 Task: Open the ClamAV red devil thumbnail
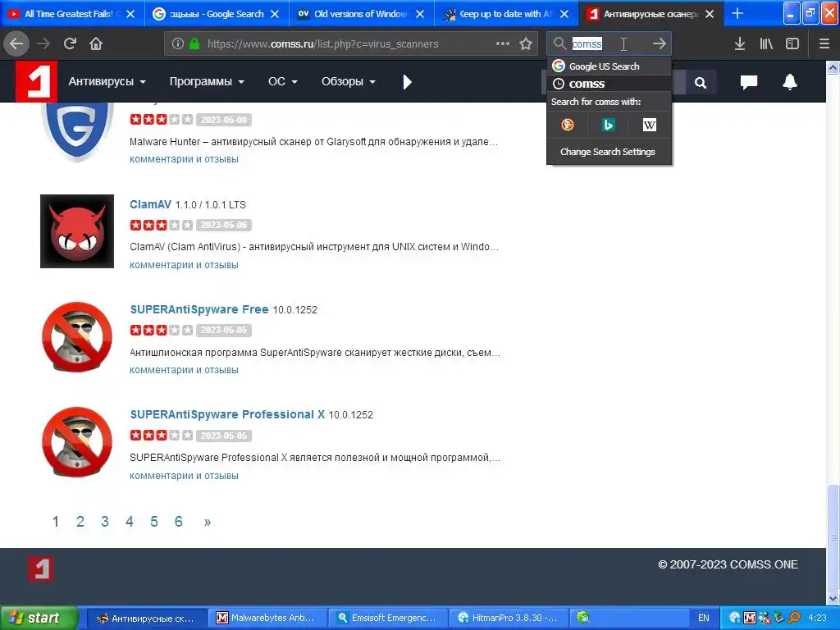[x=77, y=231]
